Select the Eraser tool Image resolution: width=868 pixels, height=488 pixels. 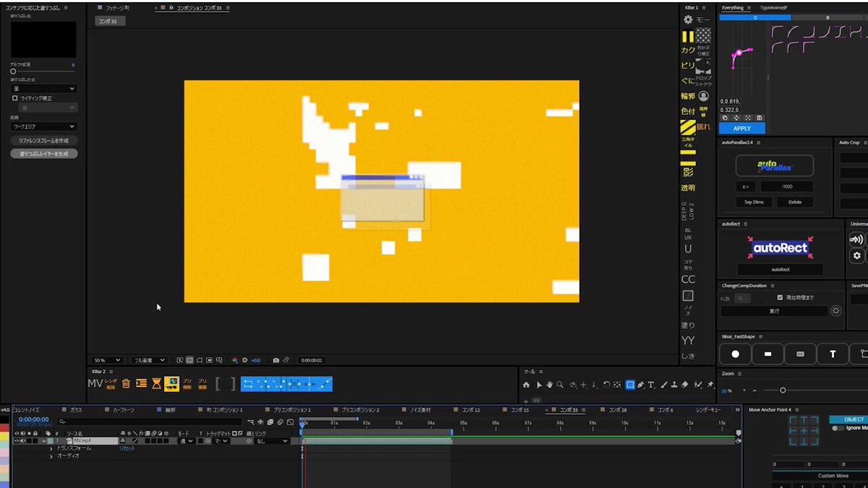pos(685,385)
